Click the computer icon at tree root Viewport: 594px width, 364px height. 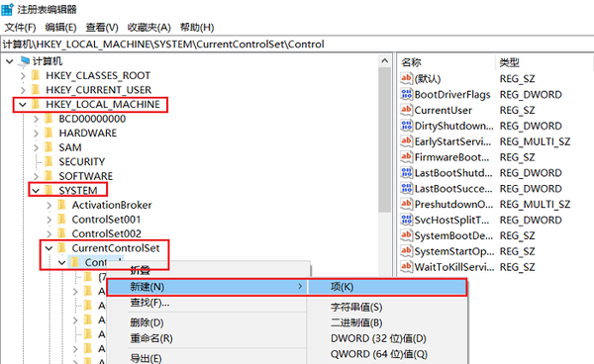pos(25,61)
